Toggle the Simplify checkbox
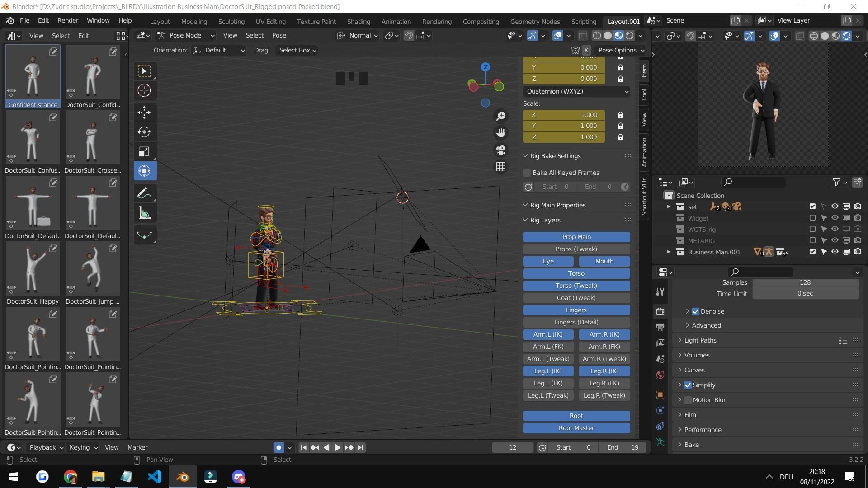 pos(688,385)
